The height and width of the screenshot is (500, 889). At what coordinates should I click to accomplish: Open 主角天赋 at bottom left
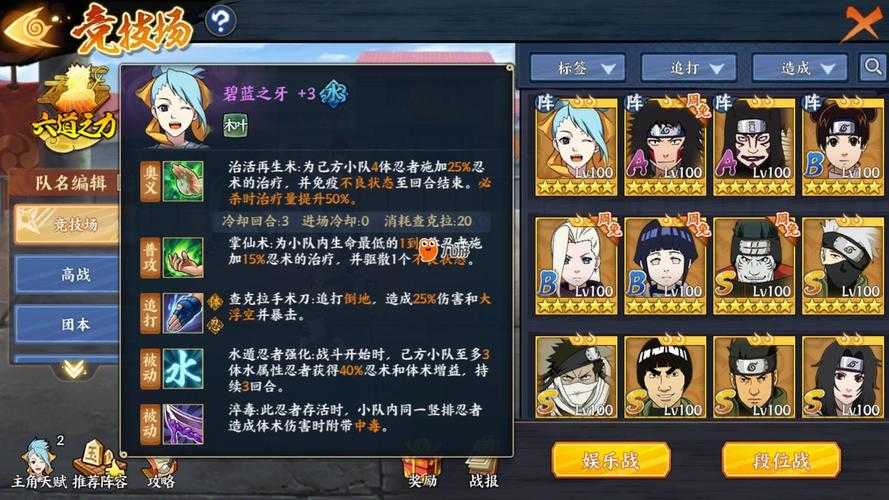39,464
